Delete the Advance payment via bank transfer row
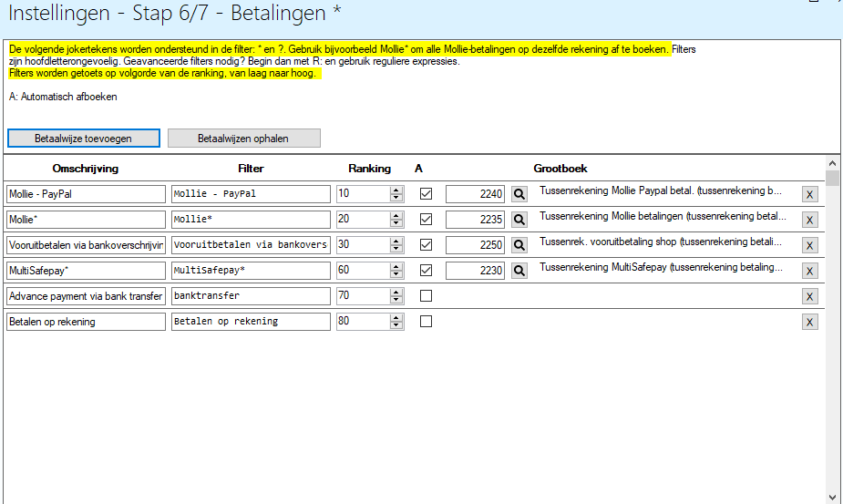The image size is (843, 504). (809, 296)
